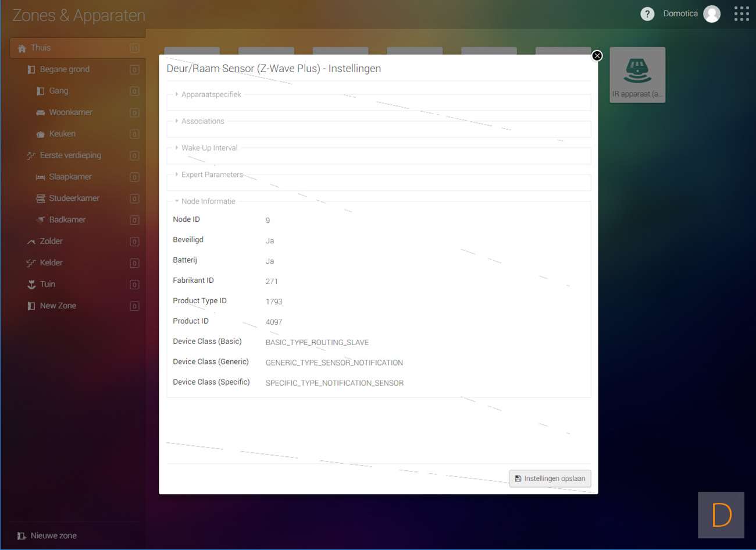Click the Kelder stairs icon
The width and height of the screenshot is (756, 550).
31,263
